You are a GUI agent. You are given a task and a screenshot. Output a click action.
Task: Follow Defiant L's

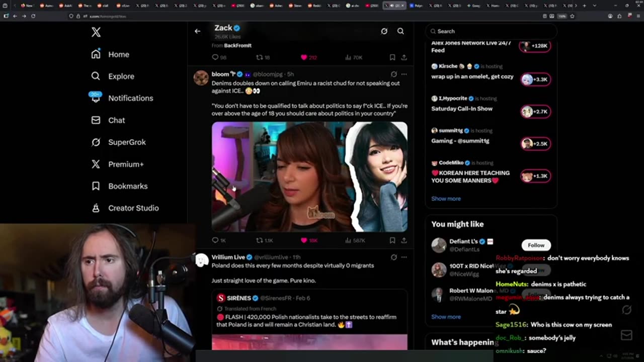pos(536,245)
